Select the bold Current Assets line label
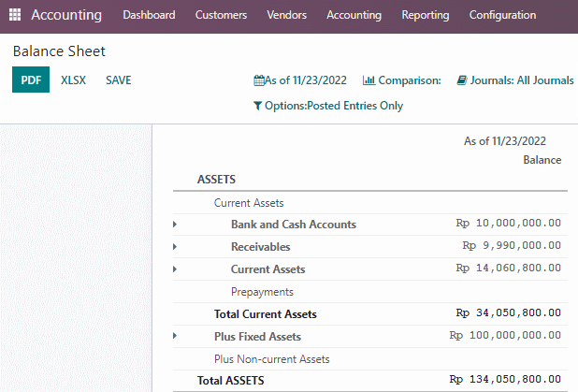The width and height of the screenshot is (578, 392). 268,269
